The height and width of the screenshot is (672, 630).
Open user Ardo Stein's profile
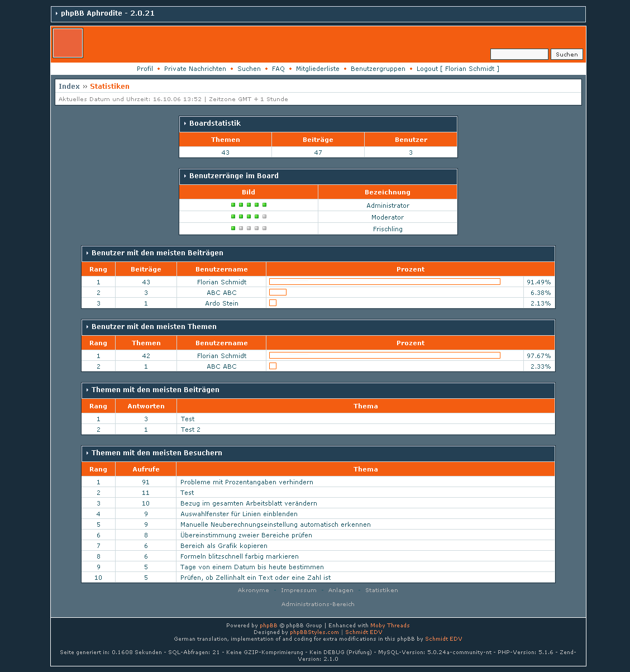[221, 303]
